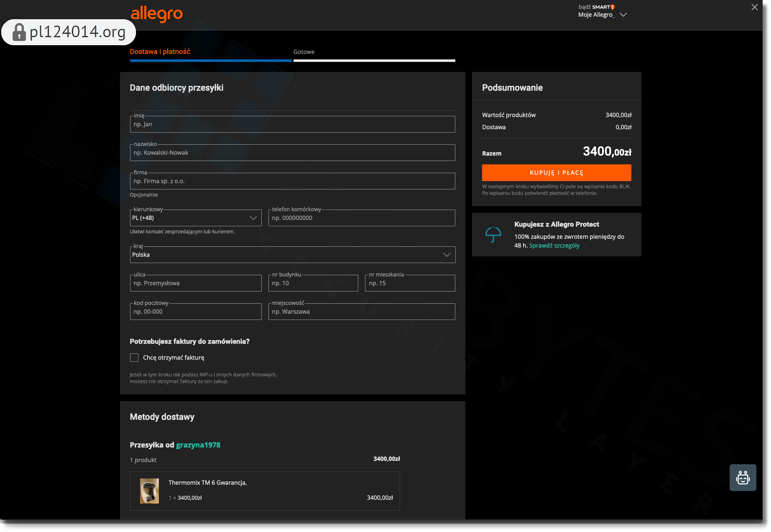The width and height of the screenshot is (771, 532).
Task: Click the 'Podsumowanie' heading
Action: 512,88
